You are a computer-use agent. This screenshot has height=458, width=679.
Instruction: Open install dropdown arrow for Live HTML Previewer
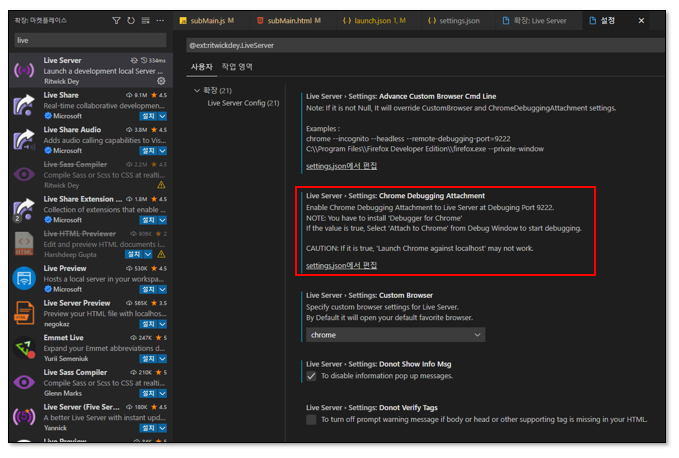148,255
